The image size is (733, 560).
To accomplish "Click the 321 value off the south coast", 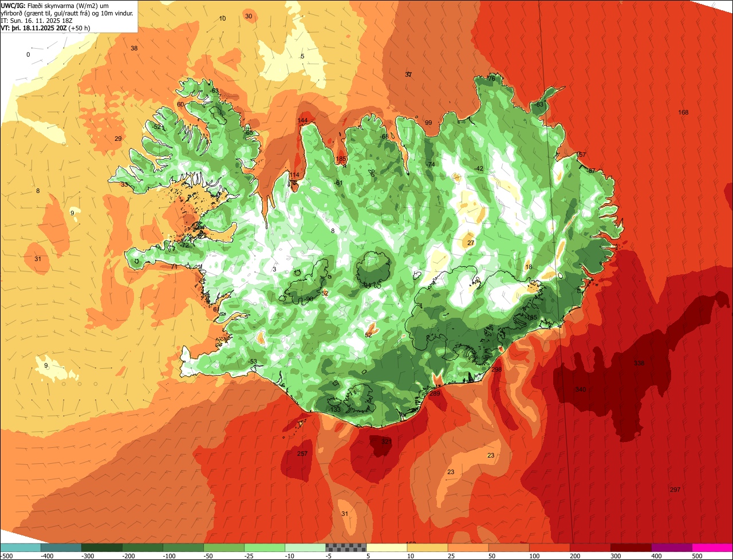I will click(x=387, y=441).
